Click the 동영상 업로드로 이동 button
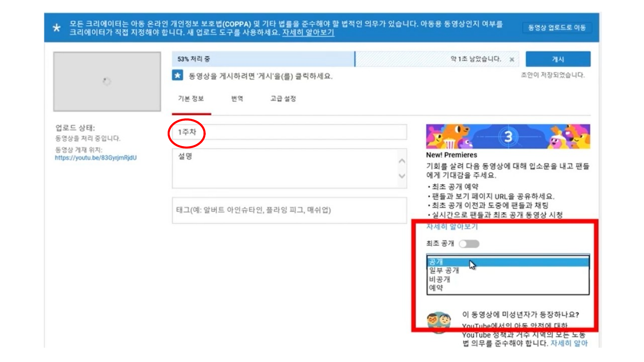The width and height of the screenshot is (644, 362). [557, 28]
